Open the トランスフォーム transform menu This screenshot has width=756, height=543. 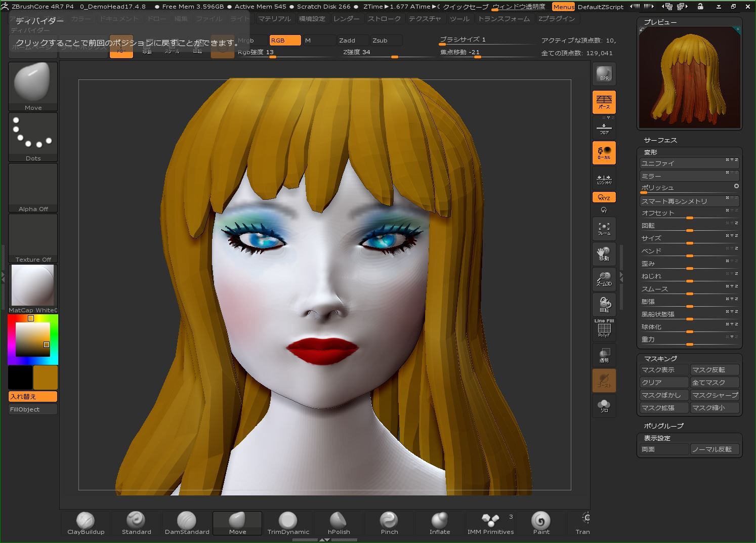504,19
